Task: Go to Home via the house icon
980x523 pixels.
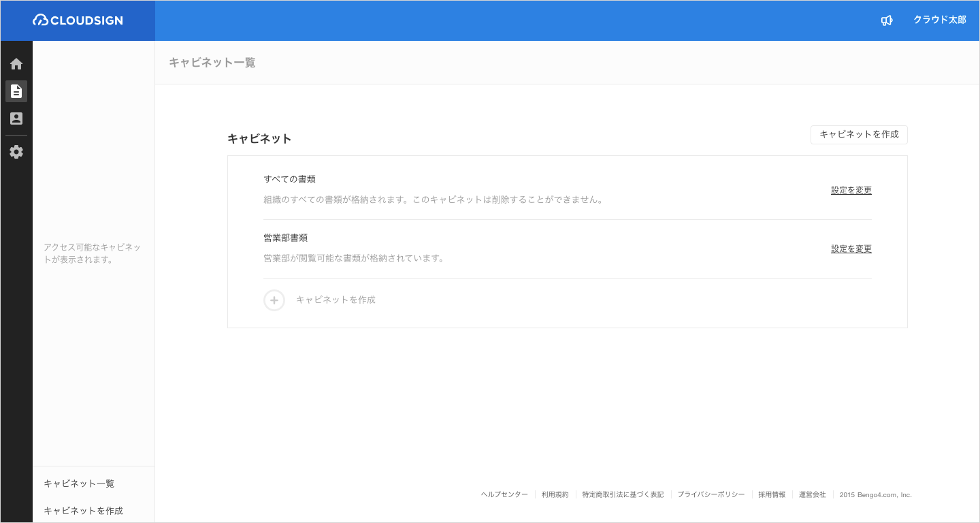Action: click(16, 64)
